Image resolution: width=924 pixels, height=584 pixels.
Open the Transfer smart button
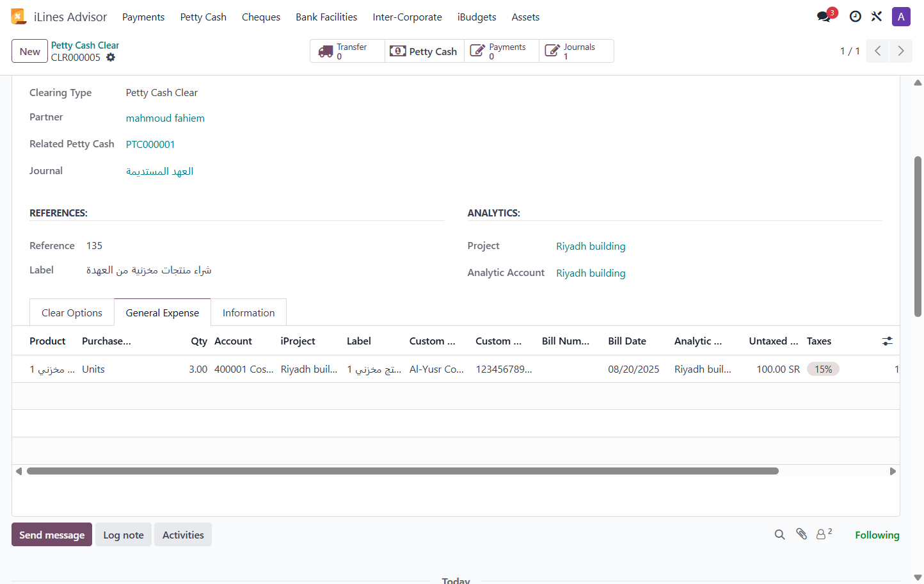(347, 51)
